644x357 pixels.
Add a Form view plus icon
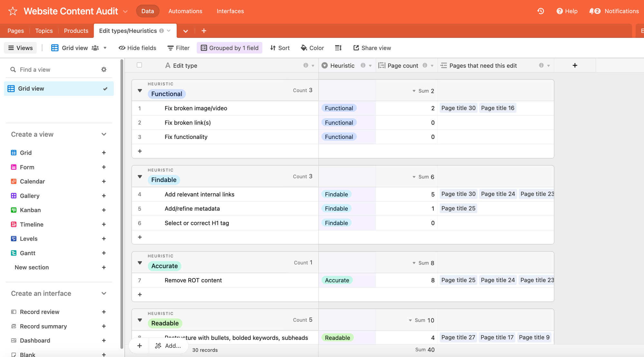click(x=104, y=167)
